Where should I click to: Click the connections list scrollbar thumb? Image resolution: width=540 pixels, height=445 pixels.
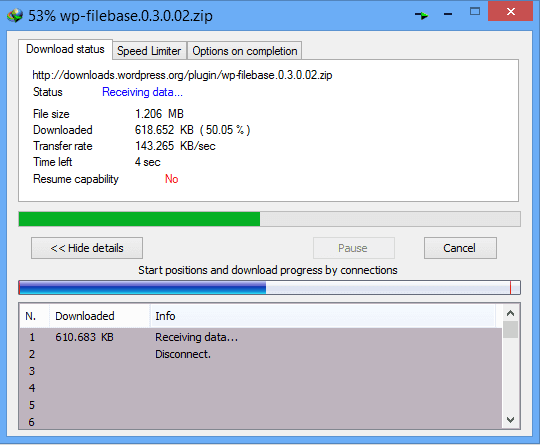(x=510, y=330)
